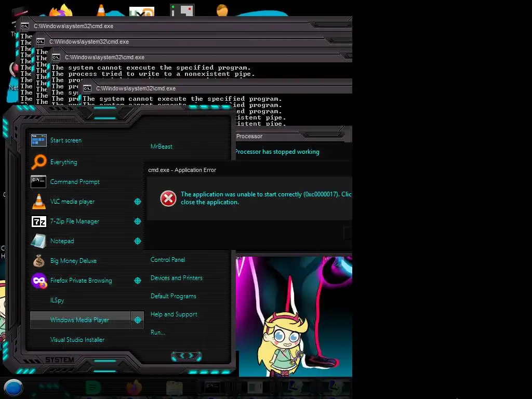The height and width of the screenshot is (399, 532).
Task: Click the blue Start orb on taskbar
Action: [13, 388]
